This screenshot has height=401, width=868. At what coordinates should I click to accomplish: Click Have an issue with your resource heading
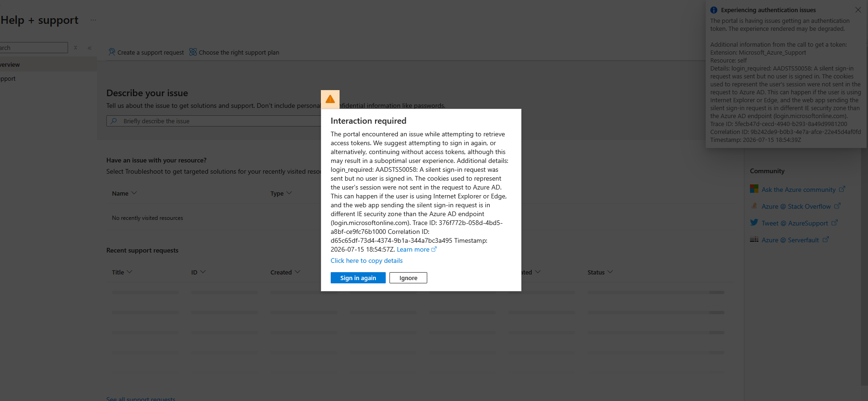coord(156,160)
